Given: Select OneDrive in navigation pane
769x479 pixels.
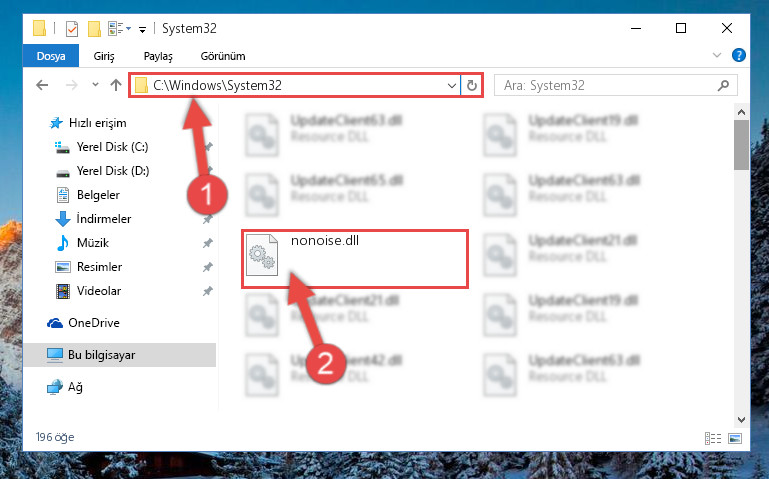Looking at the screenshot, I should point(94,323).
